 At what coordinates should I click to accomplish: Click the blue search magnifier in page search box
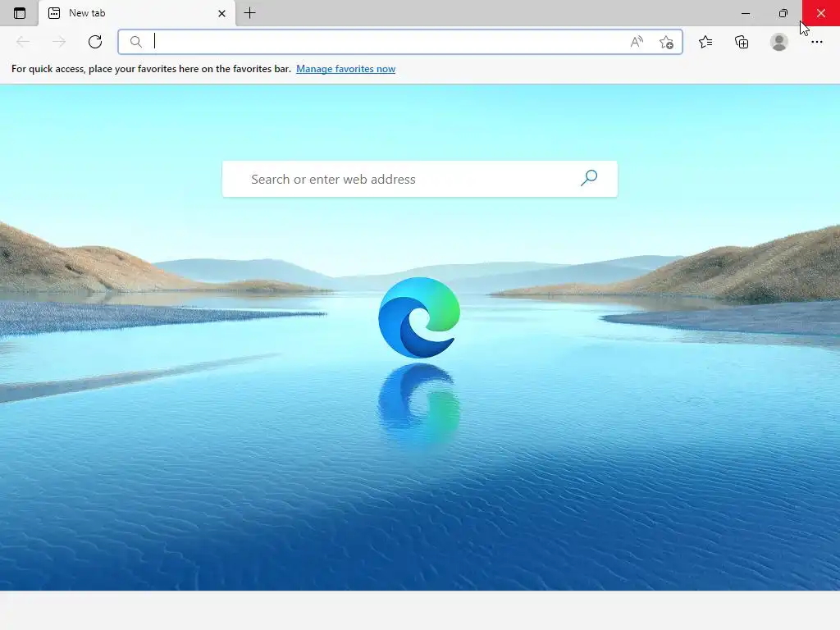coord(589,178)
